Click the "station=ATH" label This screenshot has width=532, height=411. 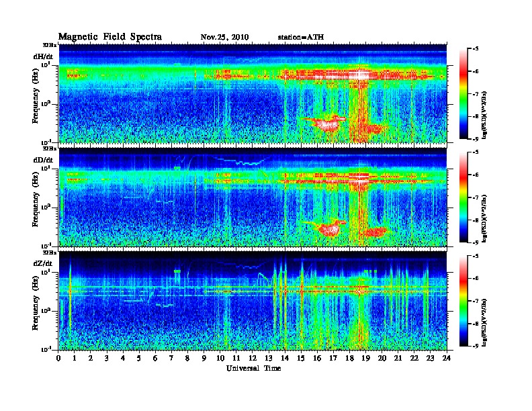click(301, 37)
